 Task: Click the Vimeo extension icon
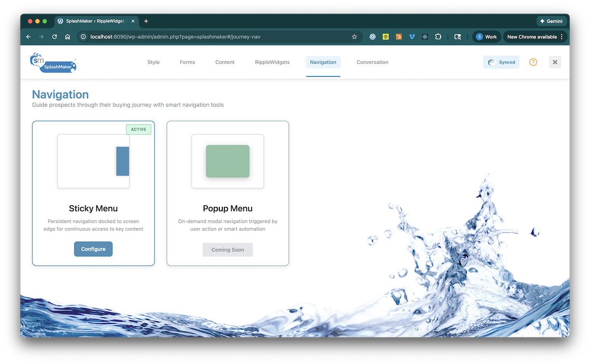click(412, 37)
